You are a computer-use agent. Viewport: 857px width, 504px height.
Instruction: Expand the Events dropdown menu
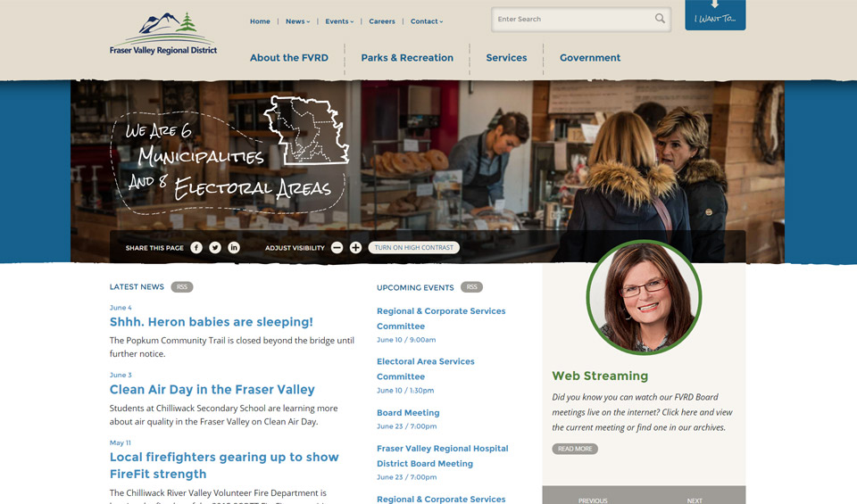339,21
